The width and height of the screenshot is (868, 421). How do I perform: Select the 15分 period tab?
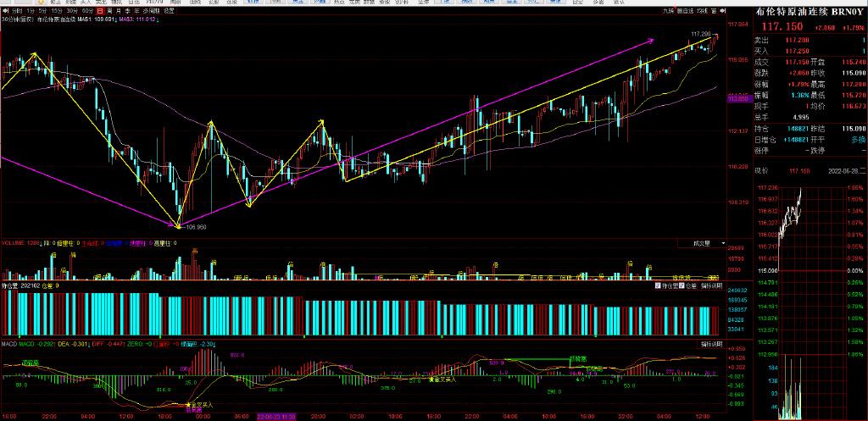tap(57, 10)
